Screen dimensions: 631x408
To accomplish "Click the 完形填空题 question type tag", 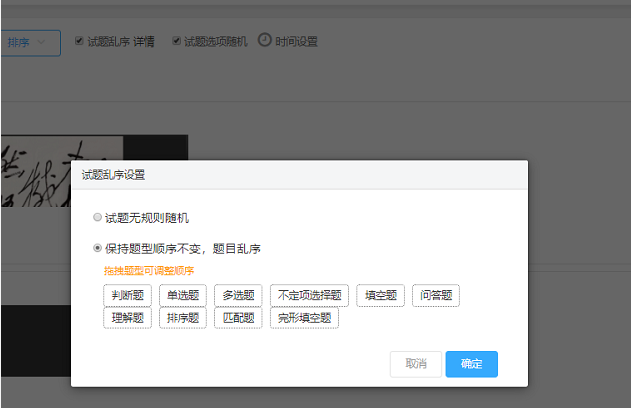I will [x=304, y=318].
